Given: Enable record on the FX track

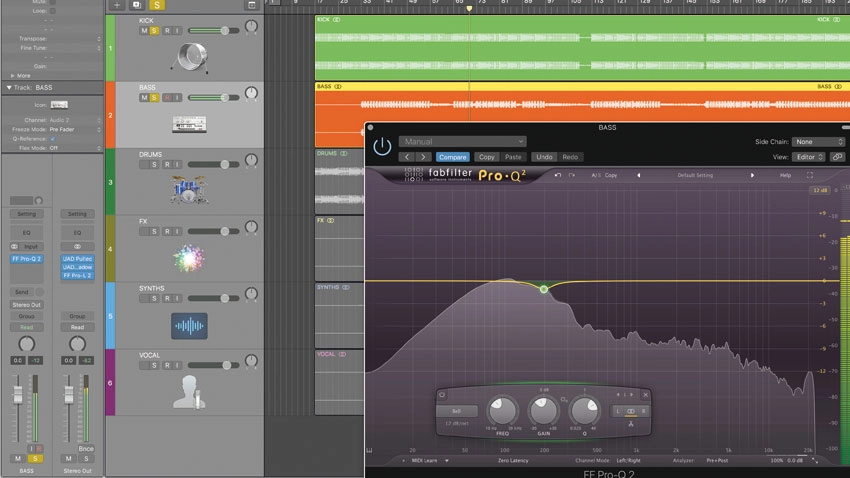Looking at the screenshot, I should (167, 231).
